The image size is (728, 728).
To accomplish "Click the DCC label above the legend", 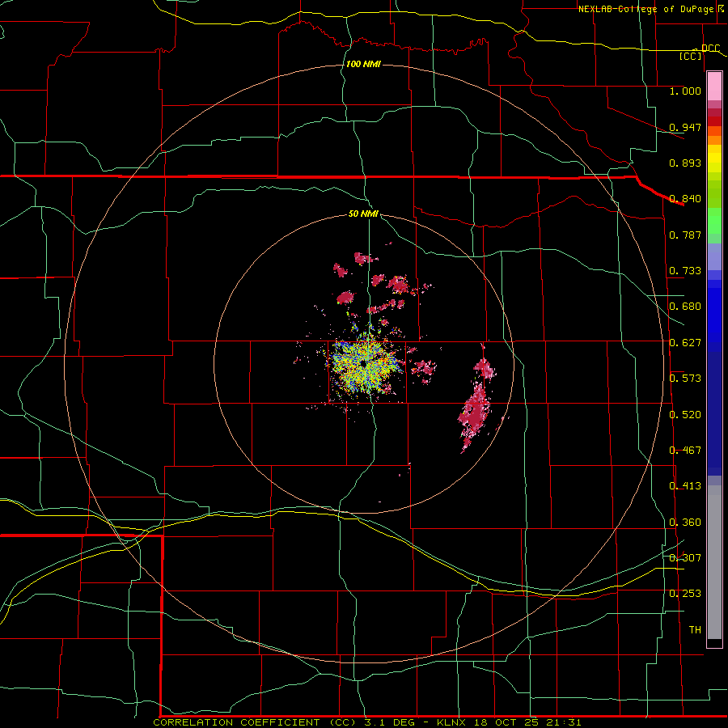I will tap(710, 49).
